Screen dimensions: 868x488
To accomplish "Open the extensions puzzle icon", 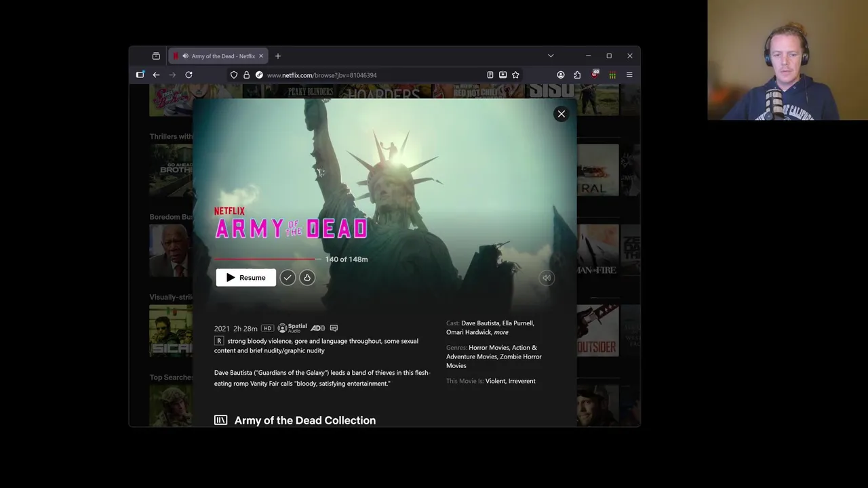I will pos(577,75).
